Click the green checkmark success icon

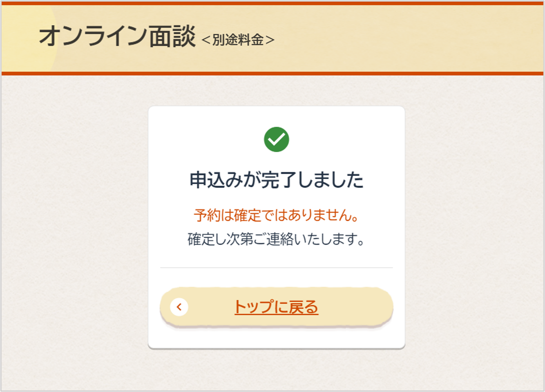pyautogui.click(x=277, y=139)
